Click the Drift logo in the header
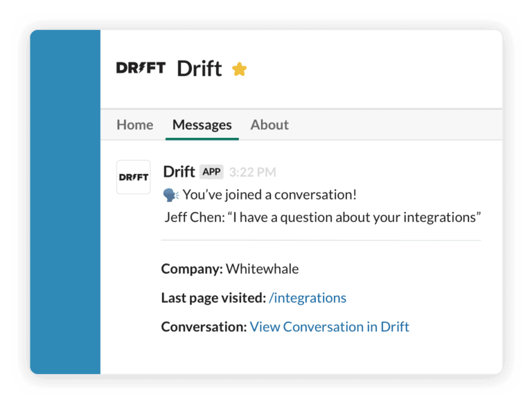This screenshot has width=532, height=404. (141, 68)
